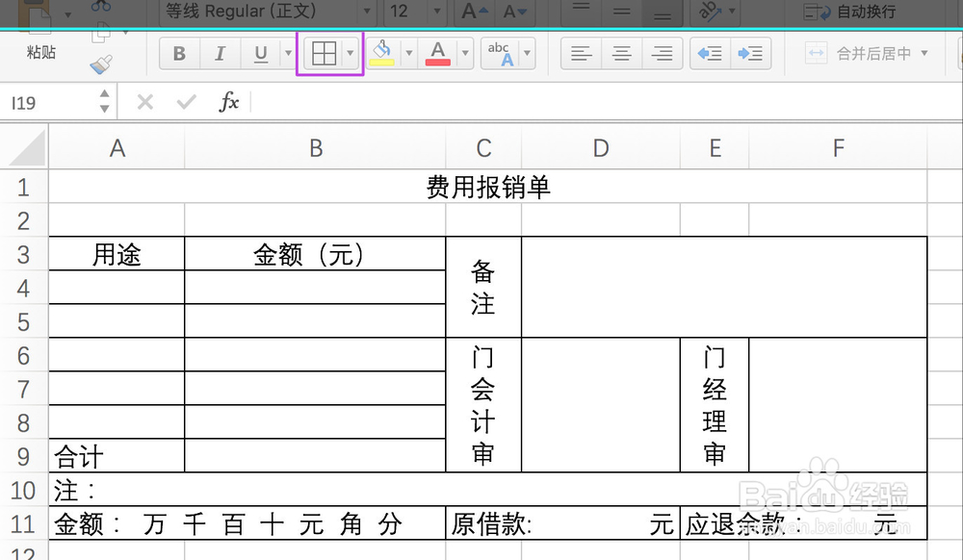963x560 pixels.
Task: Toggle italic formatting on
Action: pos(218,53)
